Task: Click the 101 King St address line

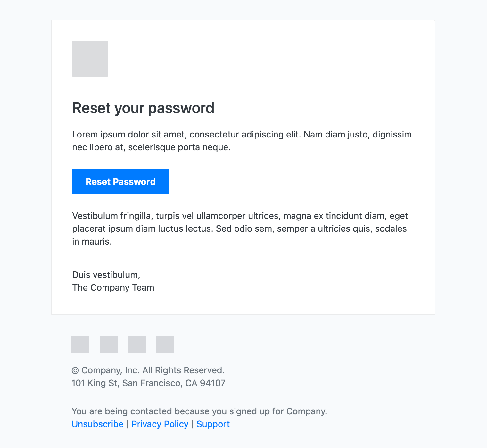Action: point(148,383)
